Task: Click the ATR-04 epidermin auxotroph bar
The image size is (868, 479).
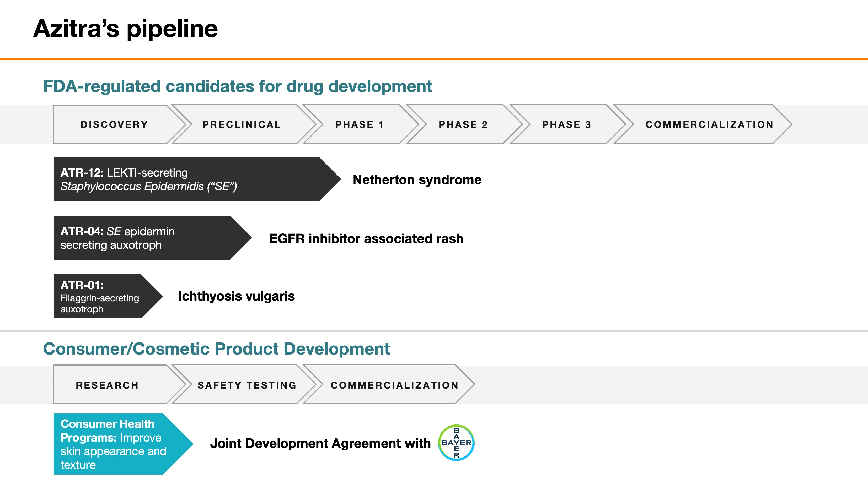Action: coord(145,238)
